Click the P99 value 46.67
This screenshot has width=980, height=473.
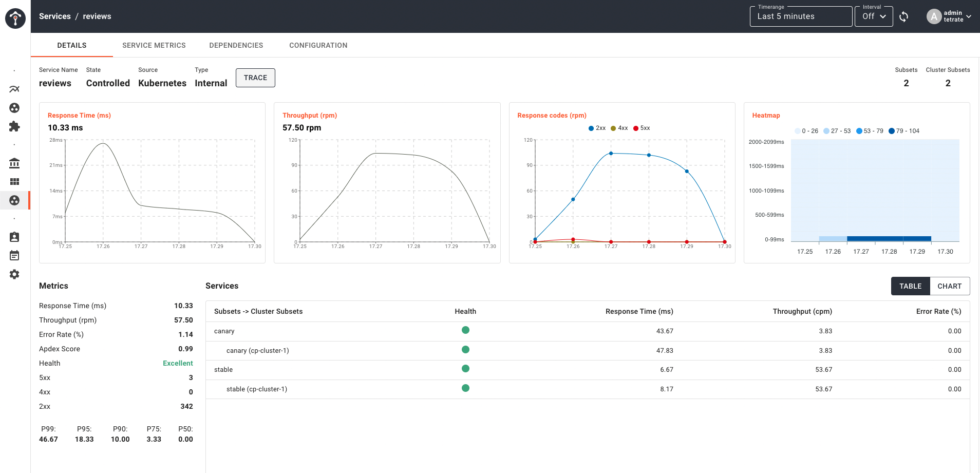pyautogui.click(x=48, y=439)
